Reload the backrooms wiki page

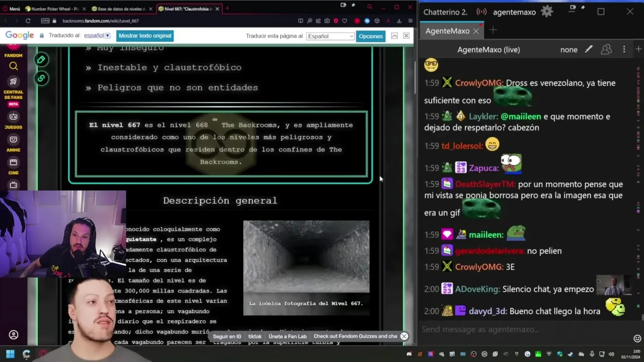click(28, 21)
